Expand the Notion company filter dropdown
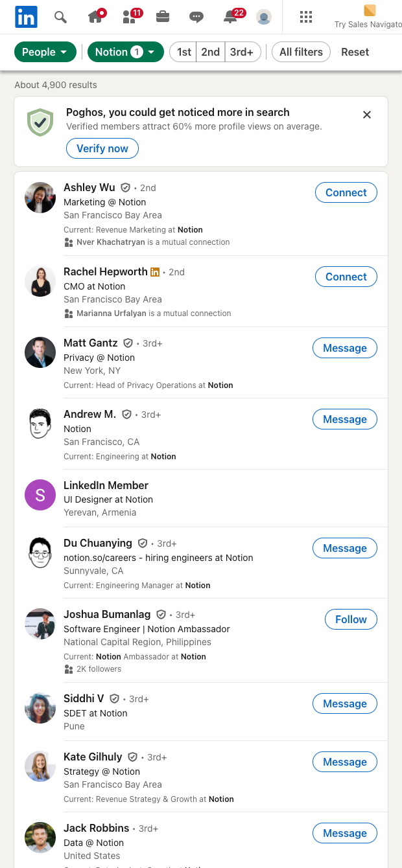402x868 pixels. pyautogui.click(x=126, y=52)
